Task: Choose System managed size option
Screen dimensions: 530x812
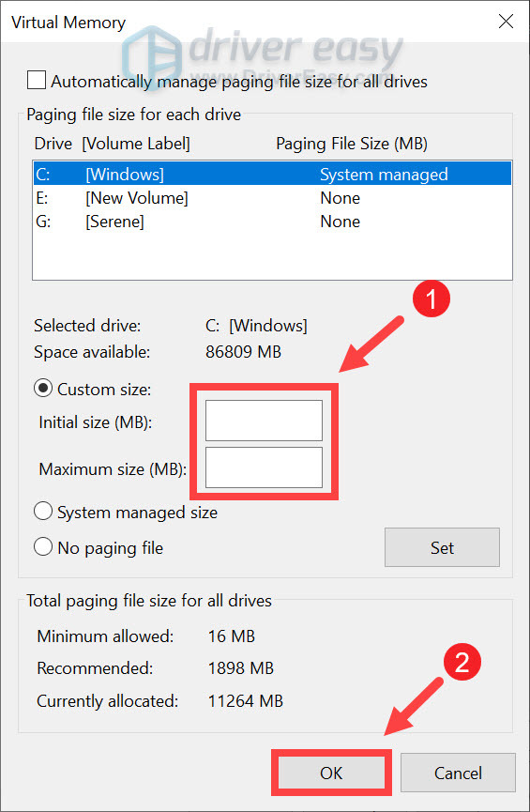Action: tap(43, 512)
